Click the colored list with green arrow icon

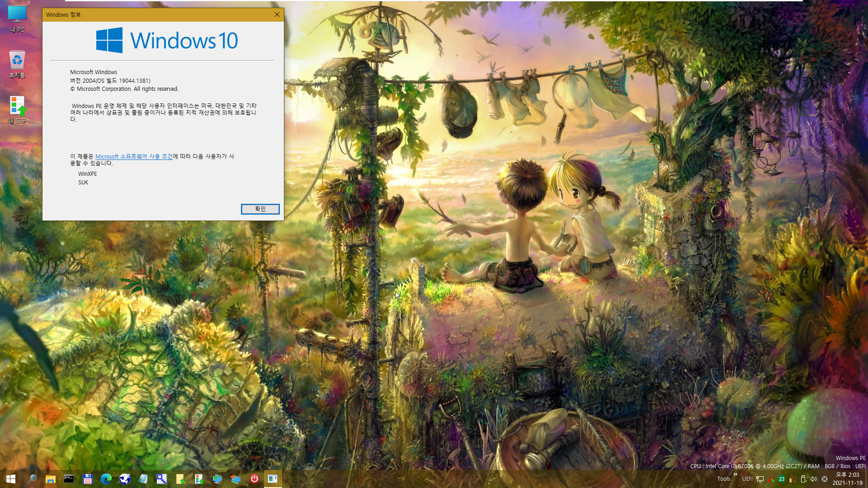pos(199,479)
